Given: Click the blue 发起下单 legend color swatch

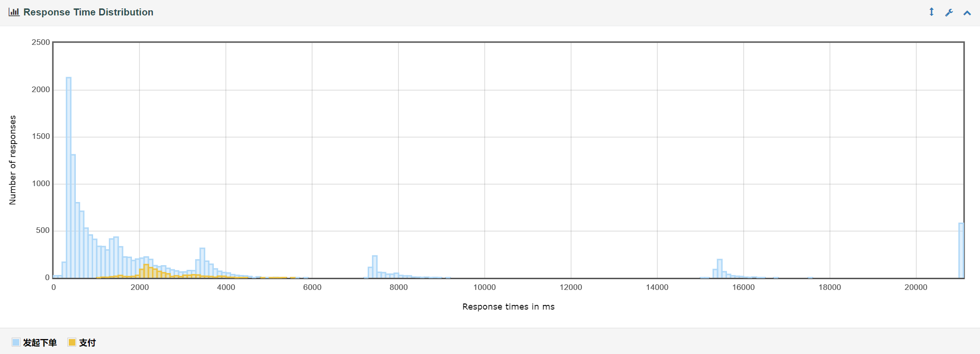Looking at the screenshot, I should coord(16,342).
